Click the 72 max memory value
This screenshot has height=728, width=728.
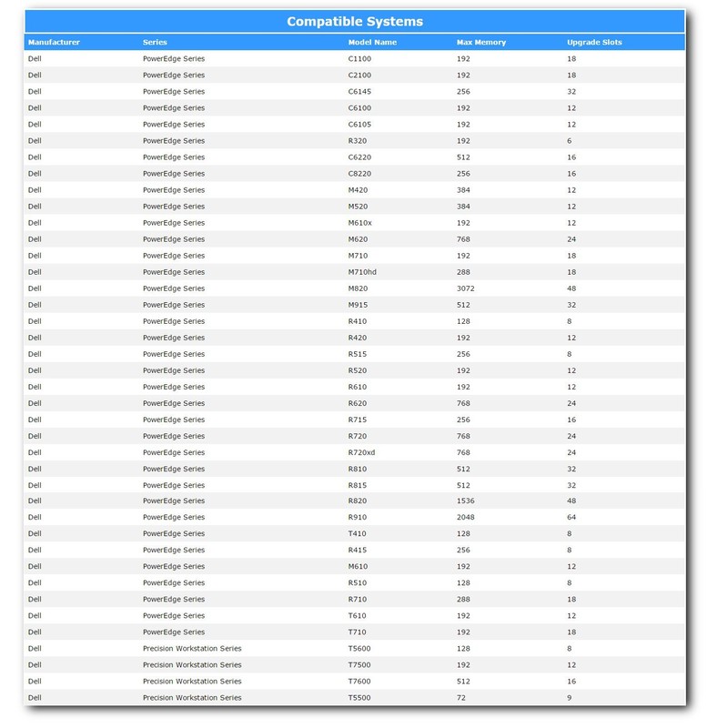[460, 697]
